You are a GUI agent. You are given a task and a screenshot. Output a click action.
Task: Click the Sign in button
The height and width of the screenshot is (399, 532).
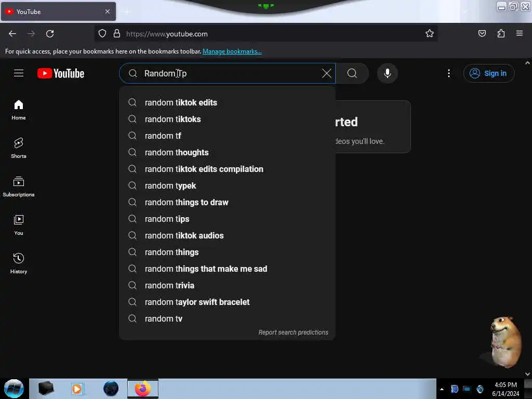click(488, 73)
